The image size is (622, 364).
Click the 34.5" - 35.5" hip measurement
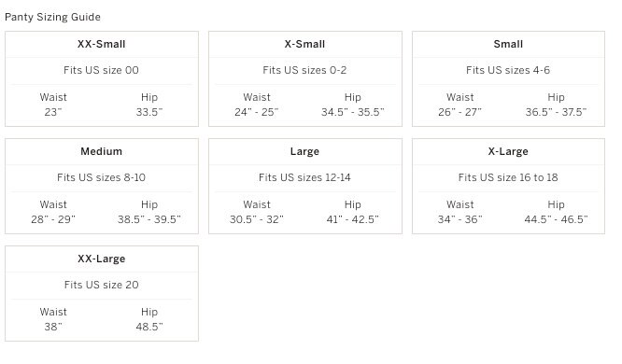coord(353,112)
